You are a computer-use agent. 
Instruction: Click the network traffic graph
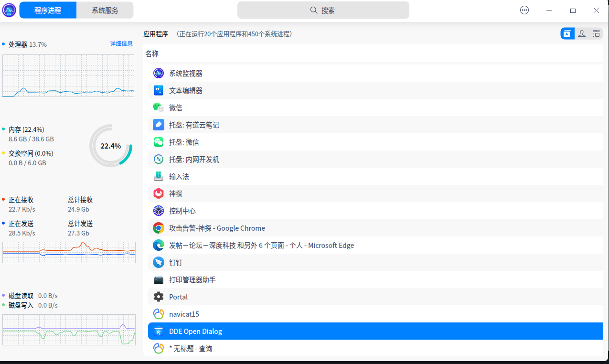pos(69,252)
